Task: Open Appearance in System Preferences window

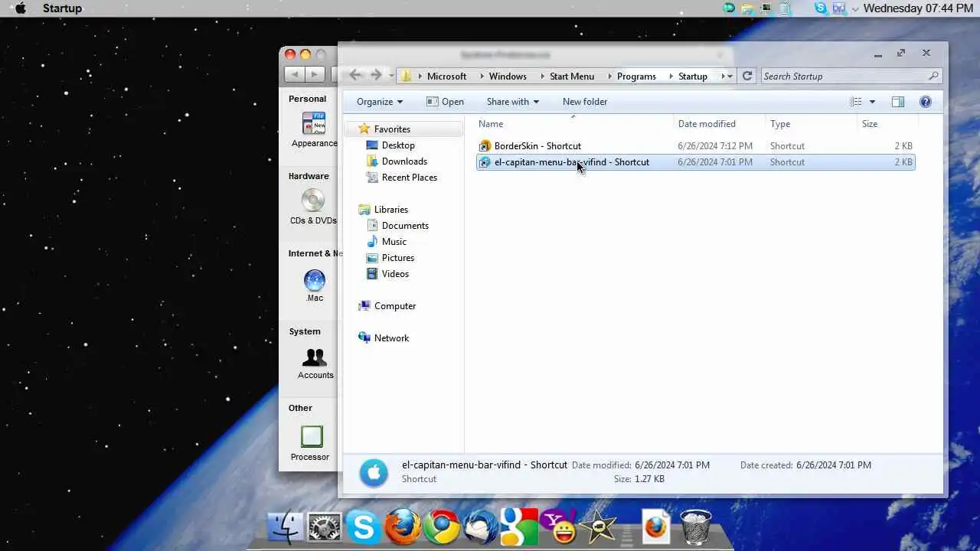Action: [x=314, y=130]
